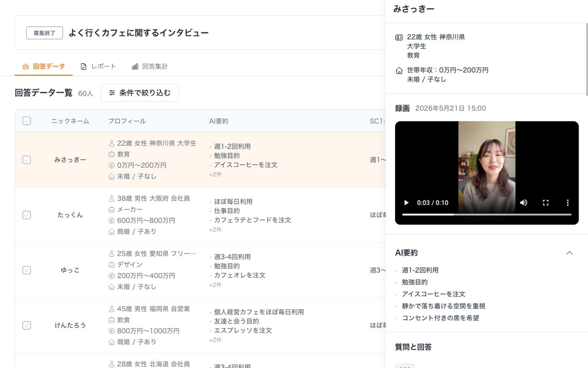Select the けんたろう nickname cell
588x368 pixels.
pyautogui.click(x=70, y=325)
